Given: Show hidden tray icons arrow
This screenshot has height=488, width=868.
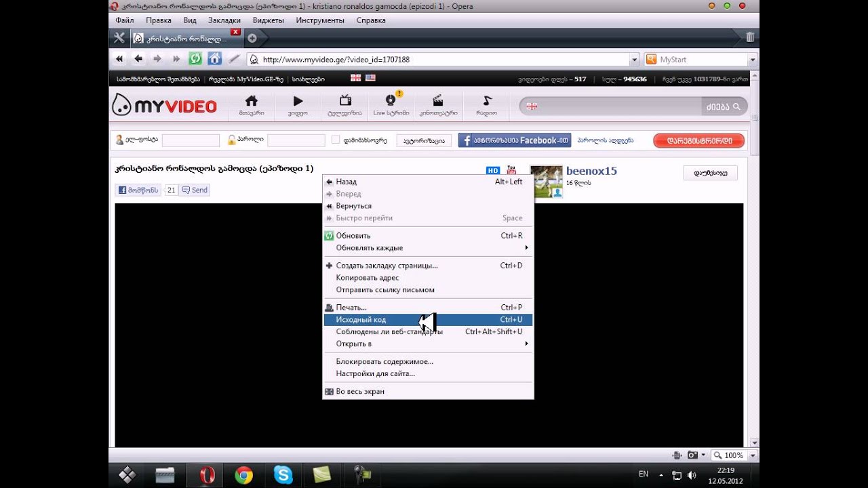Looking at the screenshot, I should tap(661, 475).
